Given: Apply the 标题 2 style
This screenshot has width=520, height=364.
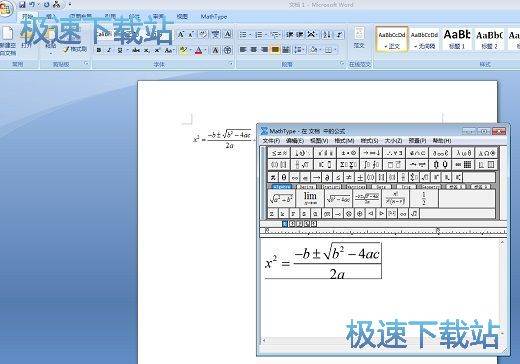Looking at the screenshot, I should click(489, 39).
